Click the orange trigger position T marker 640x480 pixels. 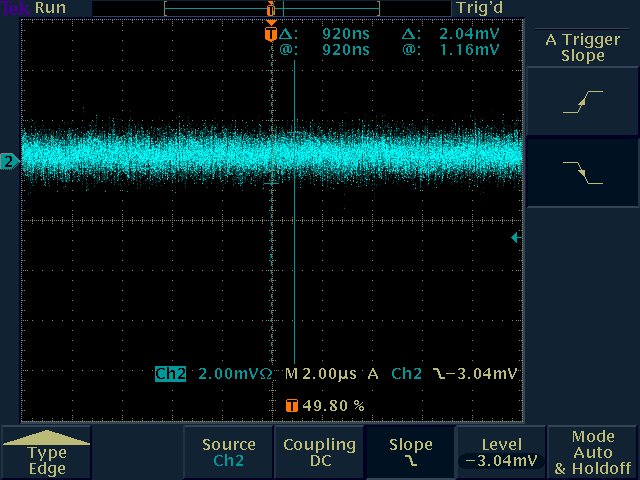(x=271, y=34)
